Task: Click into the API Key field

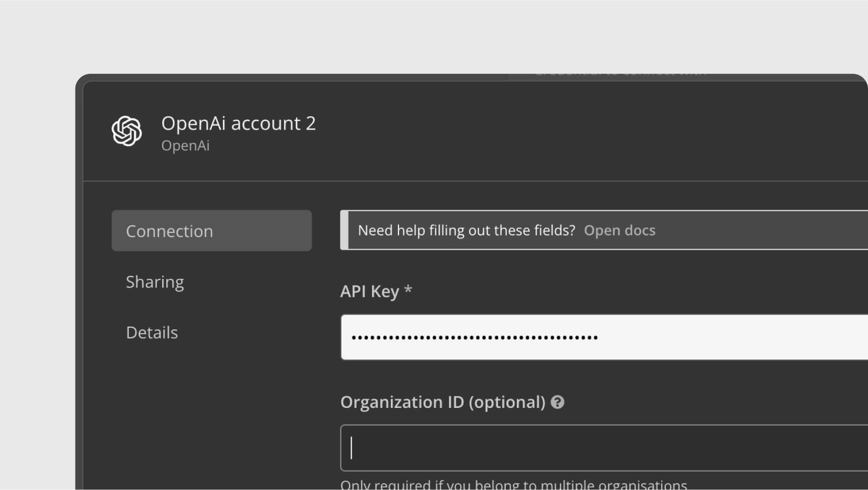Action: coord(604,337)
